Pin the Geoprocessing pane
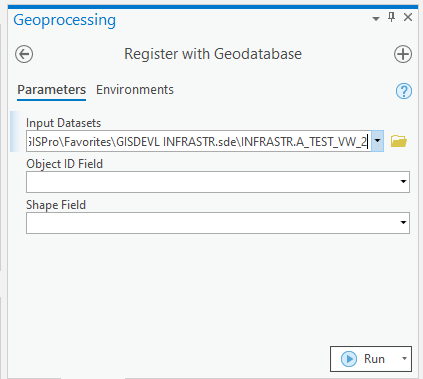423x379 pixels. pyautogui.click(x=392, y=17)
